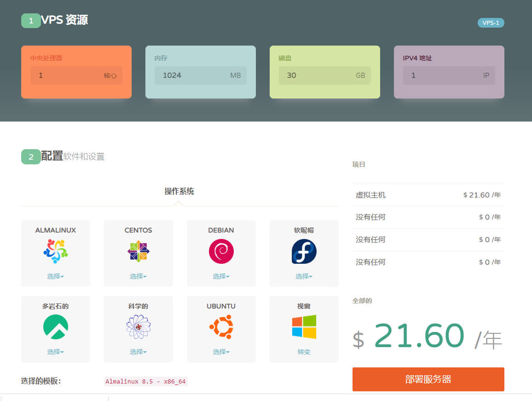Open the 科学的 选择 dropdown
The width and height of the screenshot is (532, 401).
coord(139,352)
